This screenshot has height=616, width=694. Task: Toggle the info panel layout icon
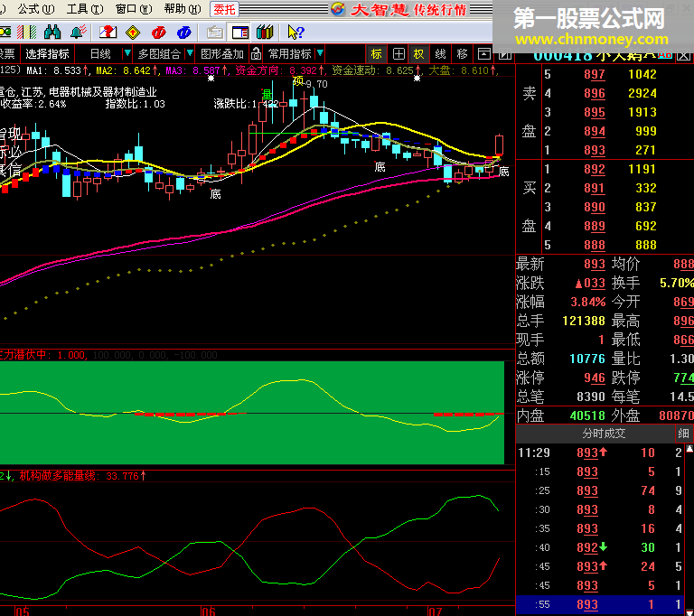pyautogui.click(x=239, y=32)
